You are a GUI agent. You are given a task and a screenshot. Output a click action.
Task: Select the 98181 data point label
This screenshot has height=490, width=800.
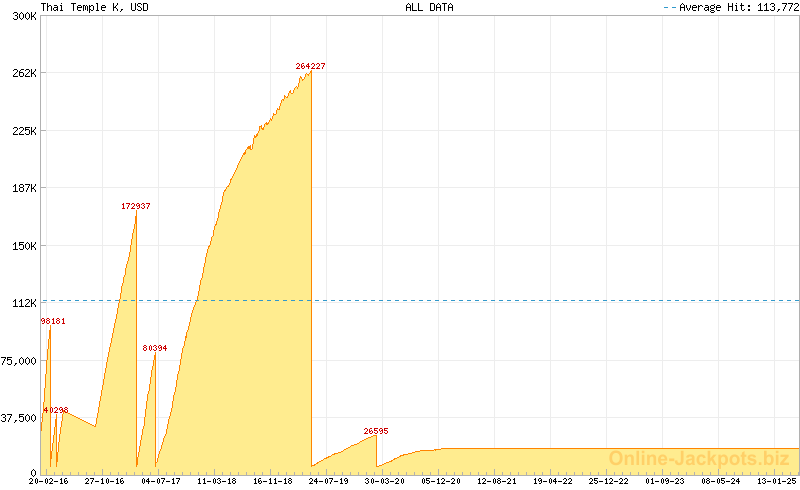pos(53,321)
